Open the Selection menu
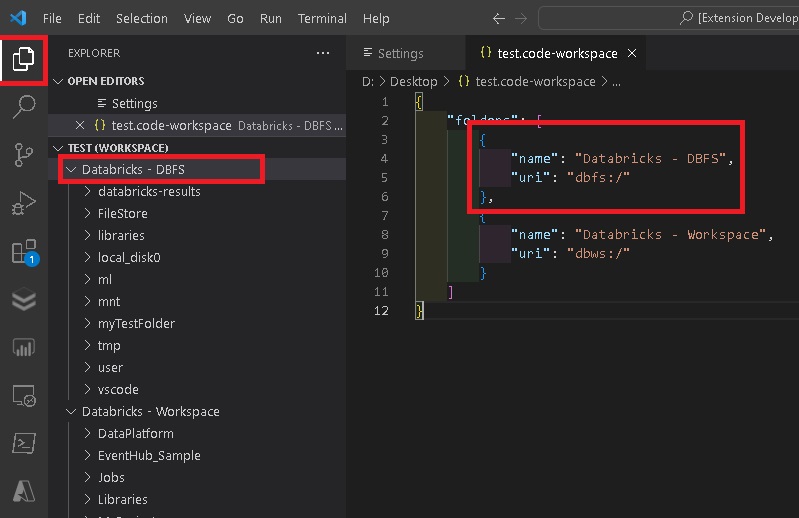 coord(142,18)
